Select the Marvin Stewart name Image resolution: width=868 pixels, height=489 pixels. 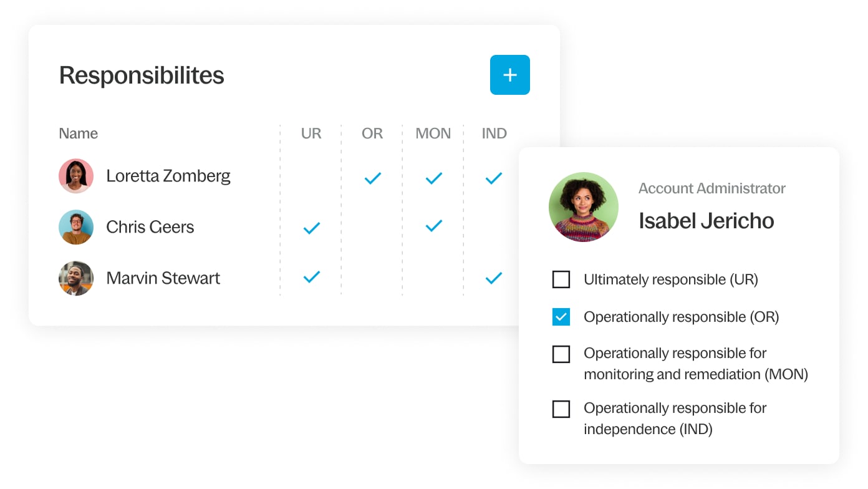(x=163, y=278)
